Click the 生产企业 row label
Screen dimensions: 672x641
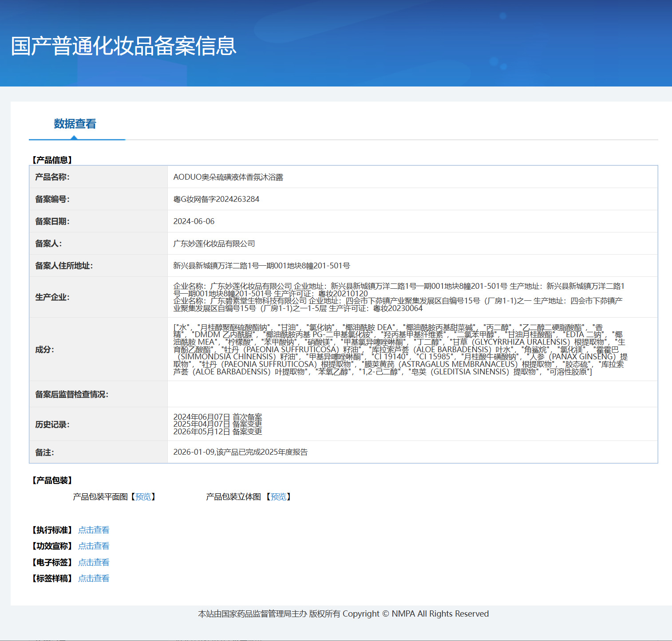[x=52, y=297]
